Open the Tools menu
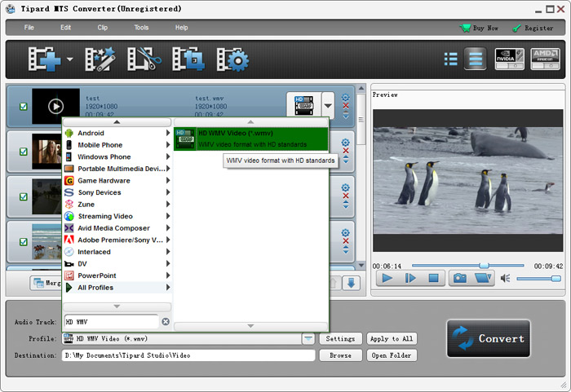 [x=141, y=27]
